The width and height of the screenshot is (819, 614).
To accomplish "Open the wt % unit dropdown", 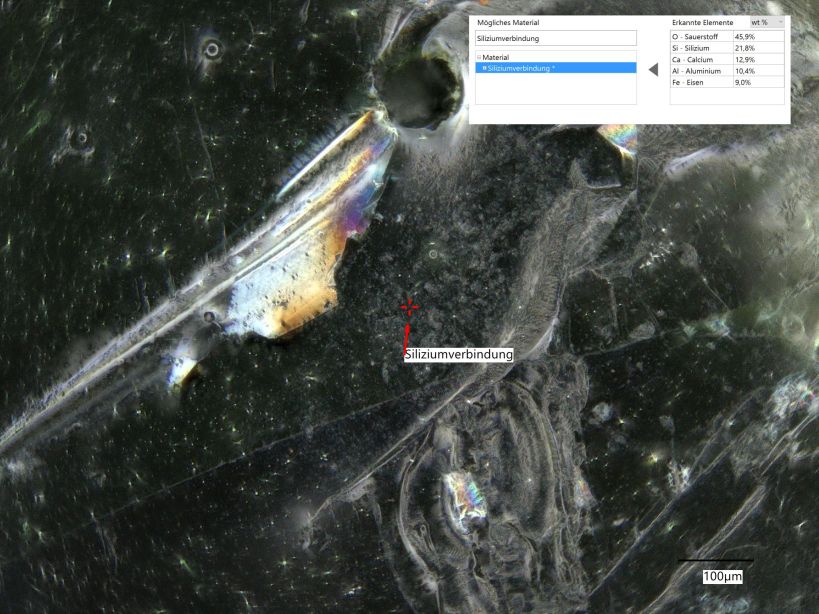I will (x=767, y=22).
